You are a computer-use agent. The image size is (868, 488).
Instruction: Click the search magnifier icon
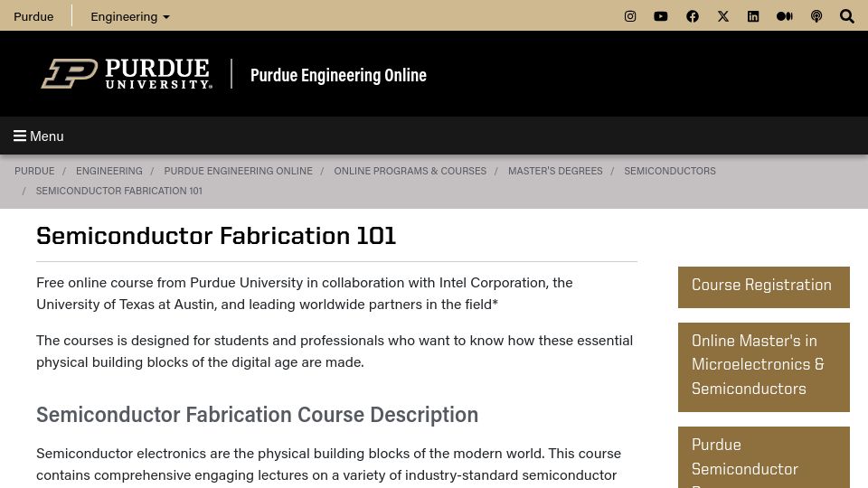846,16
